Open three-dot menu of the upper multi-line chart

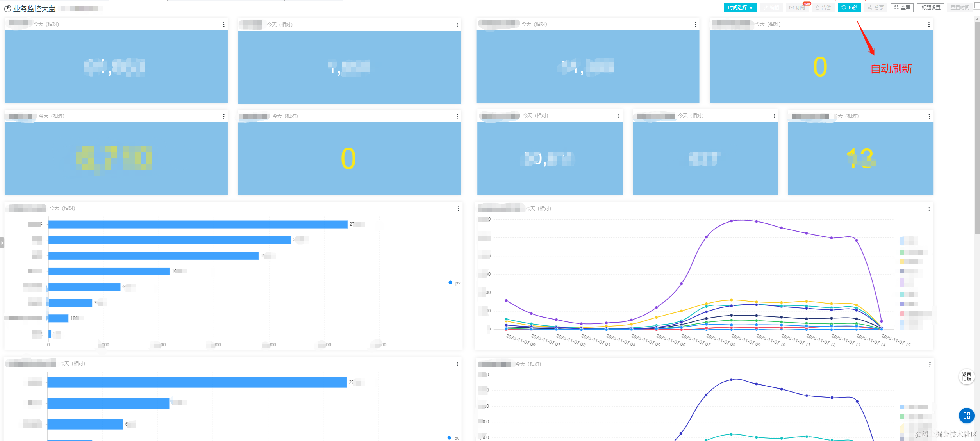click(929, 209)
